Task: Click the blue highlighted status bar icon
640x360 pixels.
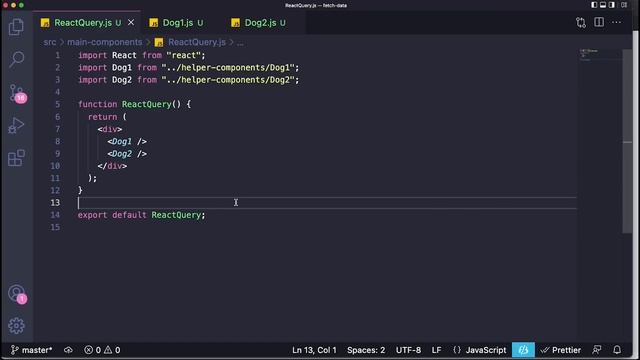Action: coord(523,350)
